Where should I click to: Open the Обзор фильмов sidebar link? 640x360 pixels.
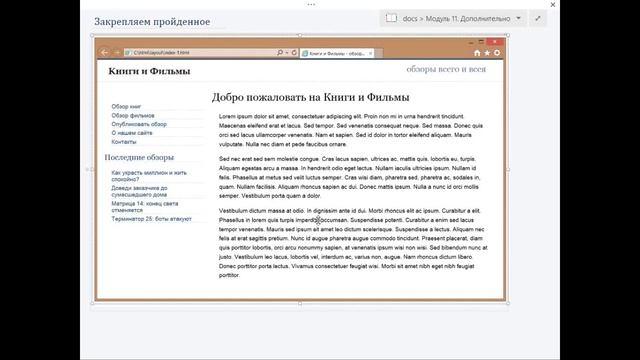click(133, 116)
